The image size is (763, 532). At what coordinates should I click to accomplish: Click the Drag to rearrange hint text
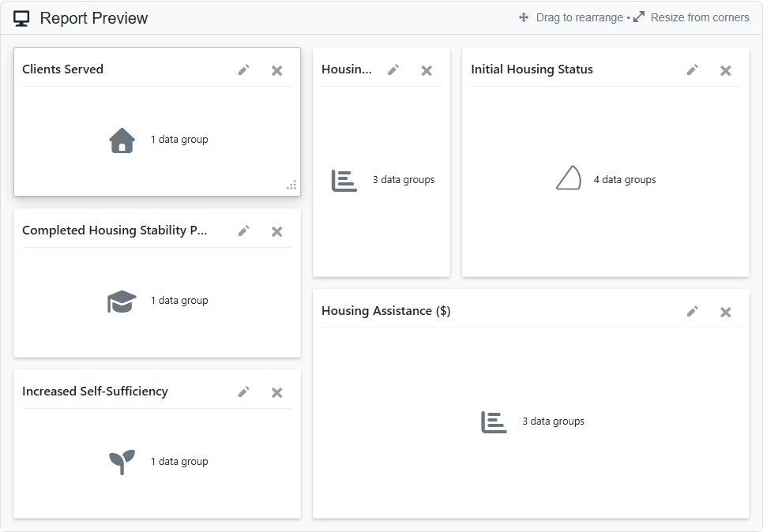tap(580, 17)
